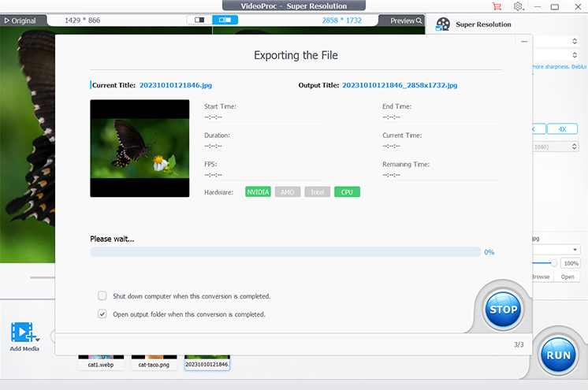The height and width of the screenshot is (390, 588).
Task: Open the settings gear icon
Action: pos(518,6)
